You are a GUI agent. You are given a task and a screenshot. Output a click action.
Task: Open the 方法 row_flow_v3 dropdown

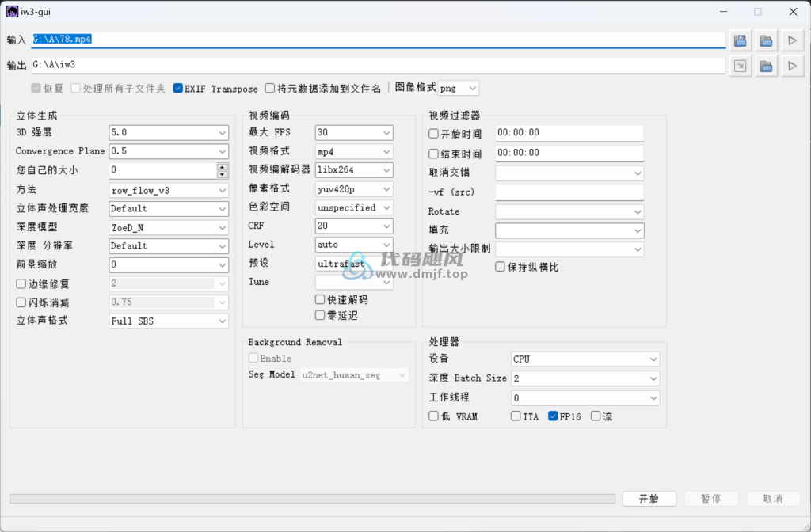[169, 190]
